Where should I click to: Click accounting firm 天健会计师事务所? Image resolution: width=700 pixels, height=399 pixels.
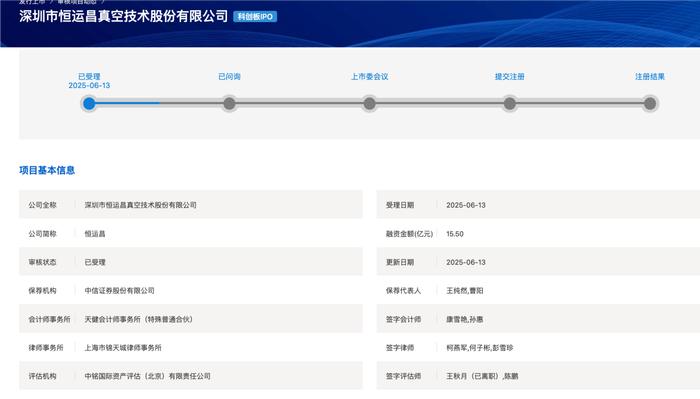138,319
